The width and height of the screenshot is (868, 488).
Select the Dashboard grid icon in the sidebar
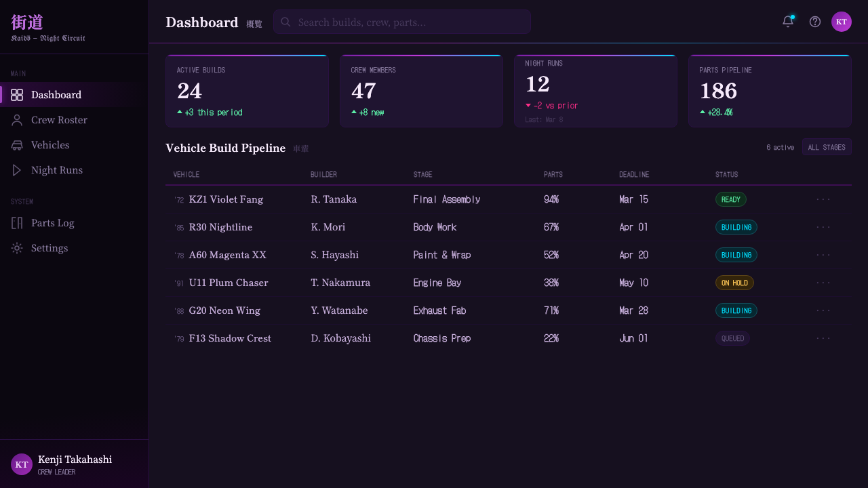click(x=17, y=95)
